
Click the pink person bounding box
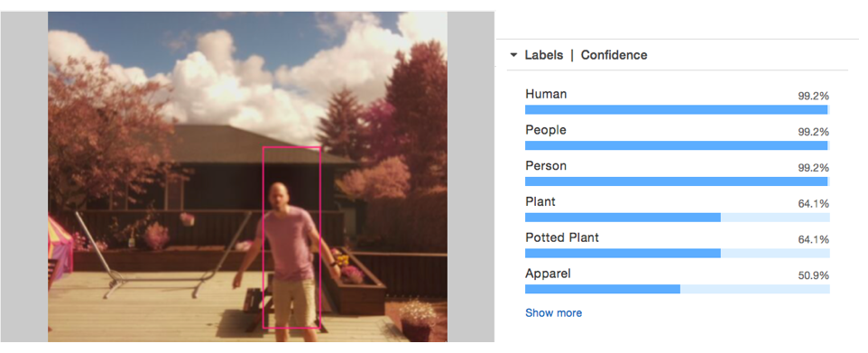[x=291, y=237]
